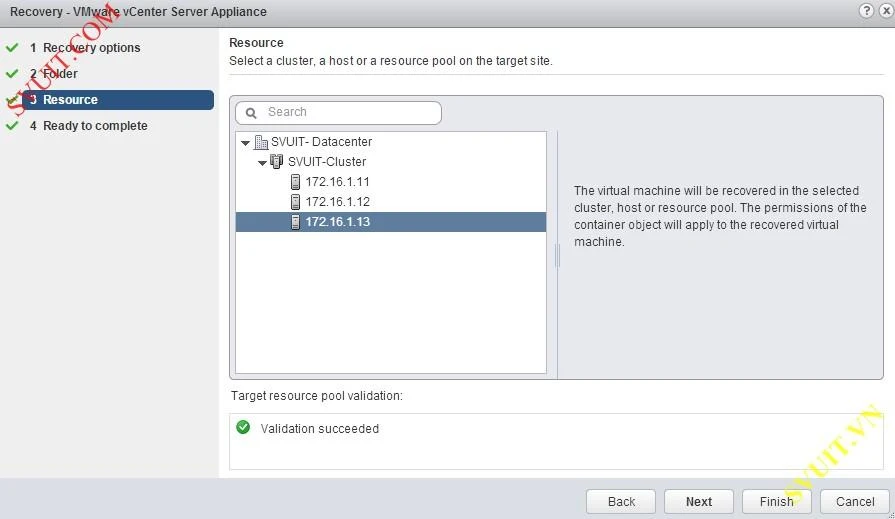Click the checkmark next to Recovery options
The height and width of the screenshot is (519, 895).
point(12,47)
